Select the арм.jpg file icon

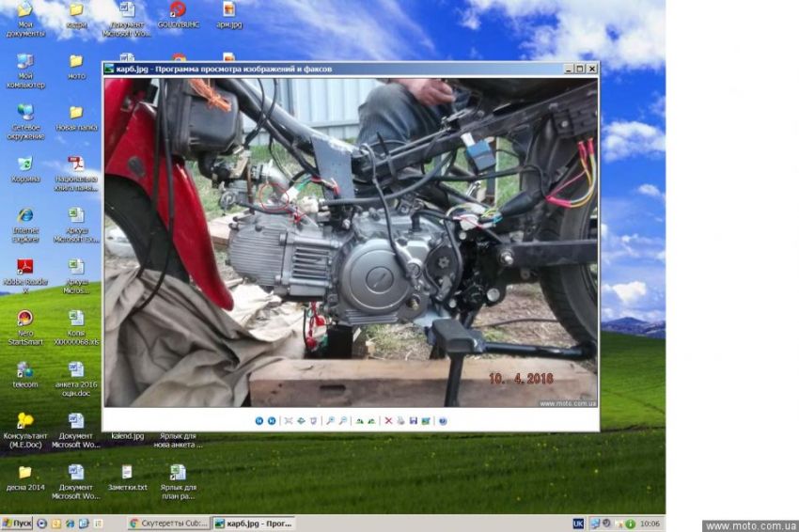pyautogui.click(x=229, y=15)
